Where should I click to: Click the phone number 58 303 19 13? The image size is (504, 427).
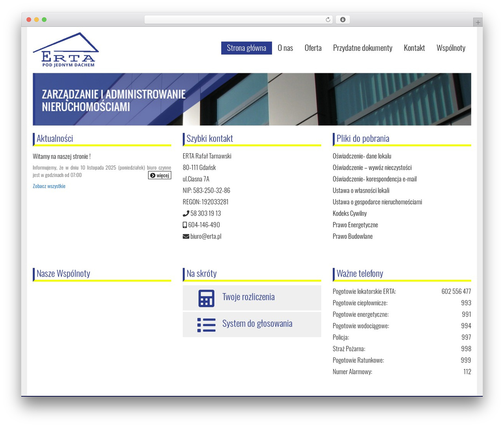(x=206, y=213)
